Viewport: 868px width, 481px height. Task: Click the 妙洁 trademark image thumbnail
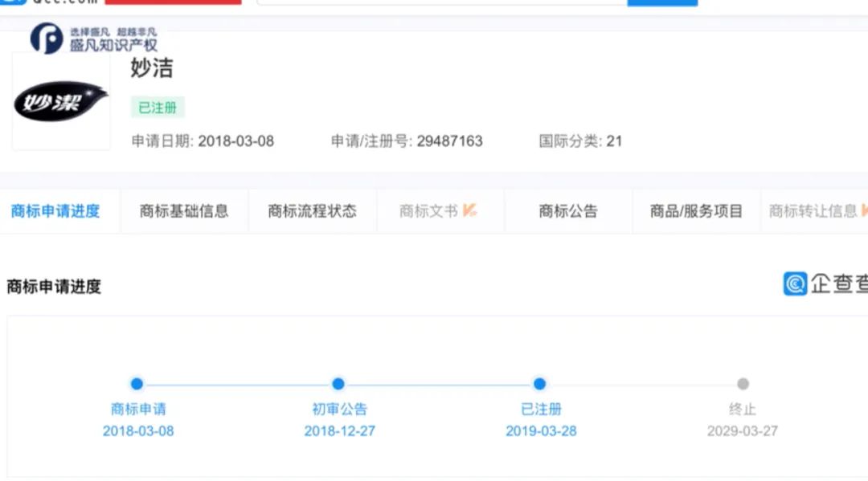(x=60, y=102)
